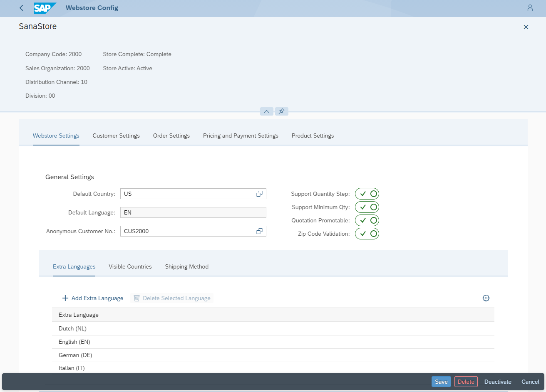Select the Dutch (NL) row
The width and height of the screenshot is (546, 392).
pos(273,328)
